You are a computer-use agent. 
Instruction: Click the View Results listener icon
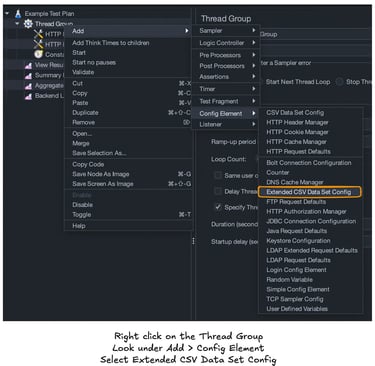[x=29, y=65]
